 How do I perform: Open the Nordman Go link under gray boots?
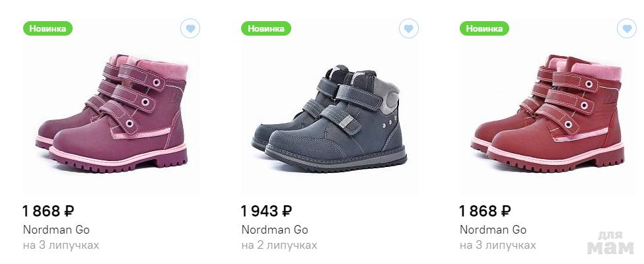pos(275,230)
